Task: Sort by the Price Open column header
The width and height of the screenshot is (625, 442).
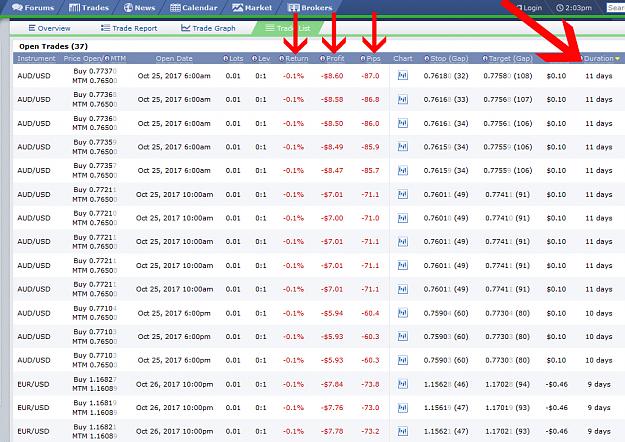Action: coord(83,59)
